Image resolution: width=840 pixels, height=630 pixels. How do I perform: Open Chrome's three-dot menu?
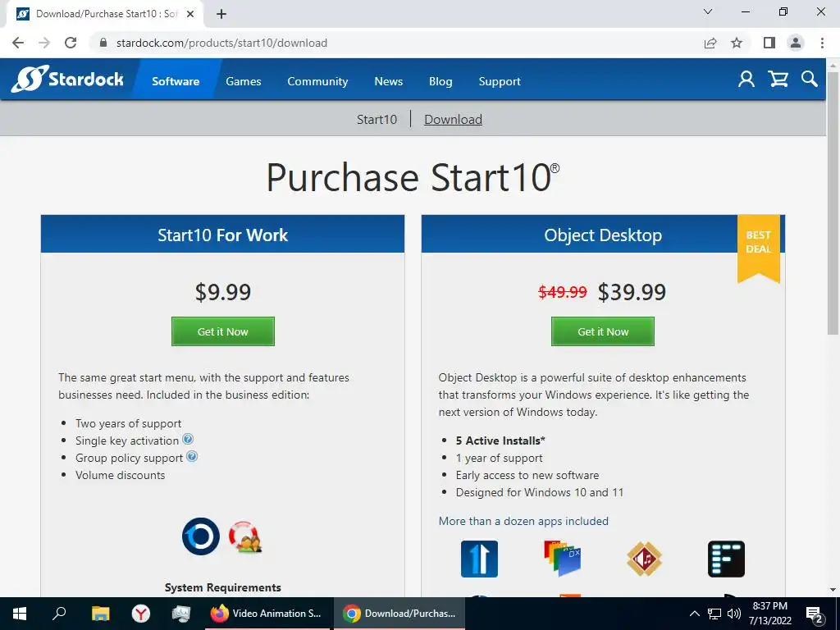click(822, 43)
